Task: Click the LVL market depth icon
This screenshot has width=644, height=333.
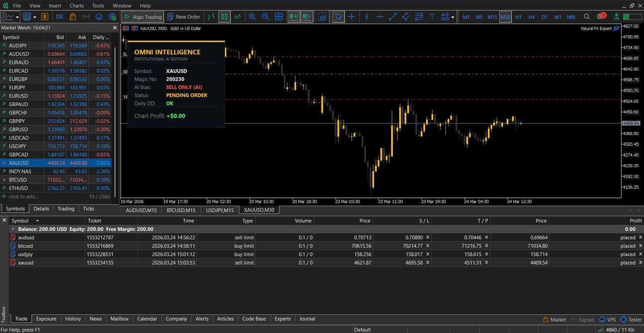Action: pyautogui.click(x=617, y=17)
